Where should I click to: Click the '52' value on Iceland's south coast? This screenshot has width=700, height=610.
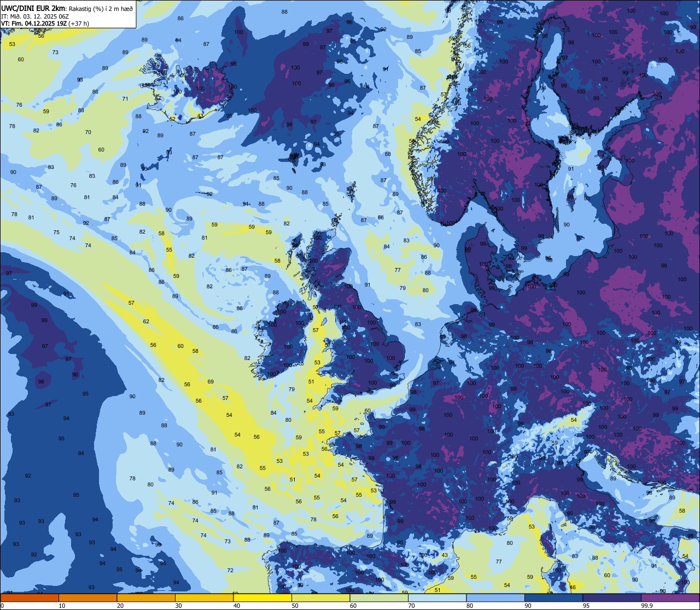[172, 119]
